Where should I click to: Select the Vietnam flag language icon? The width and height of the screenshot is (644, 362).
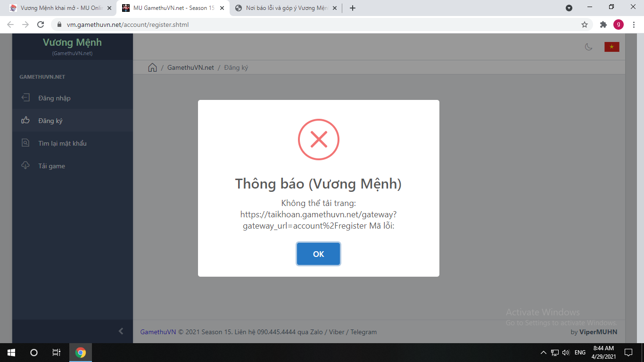(611, 47)
